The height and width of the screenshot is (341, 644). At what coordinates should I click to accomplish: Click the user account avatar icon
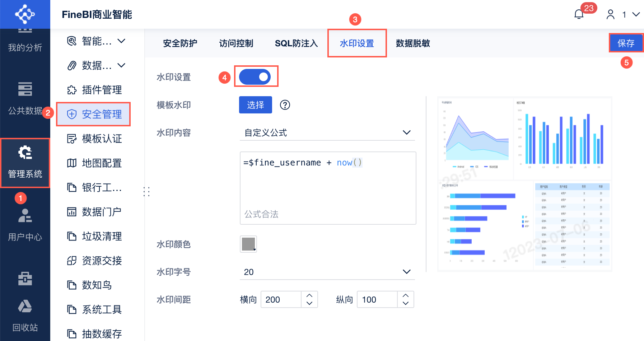(610, 14)
